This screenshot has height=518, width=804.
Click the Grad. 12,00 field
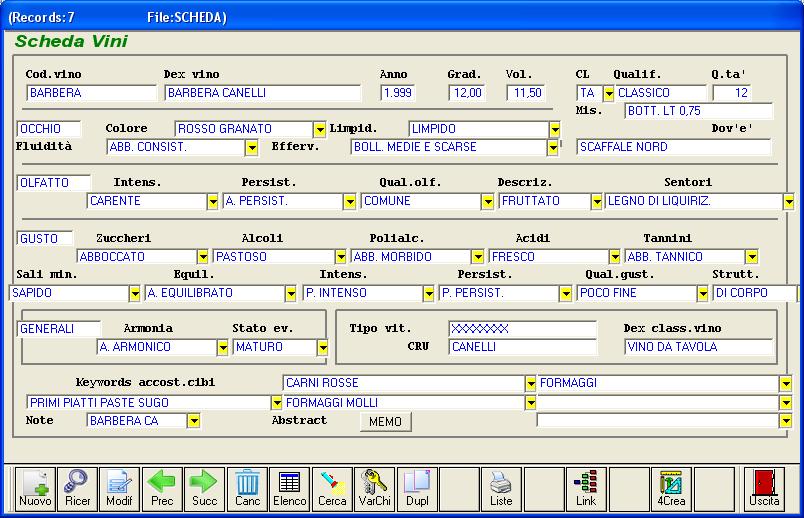(467, 93)
